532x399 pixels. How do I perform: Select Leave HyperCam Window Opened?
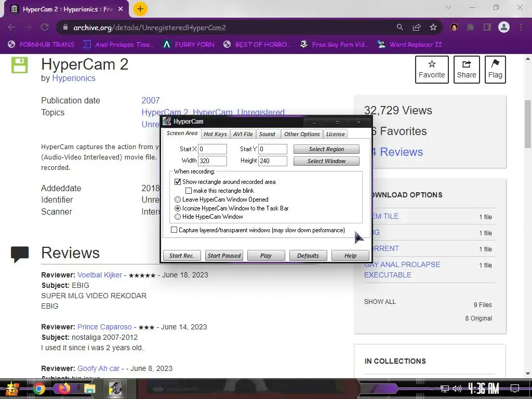(x=178, y=199)
